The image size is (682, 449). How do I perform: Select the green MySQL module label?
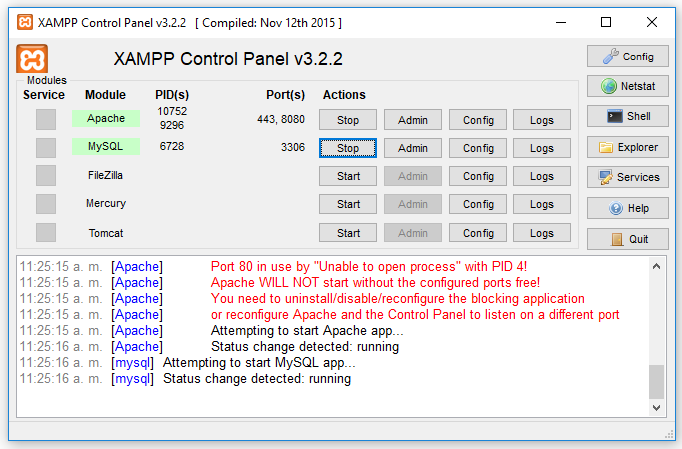point(106,146)
